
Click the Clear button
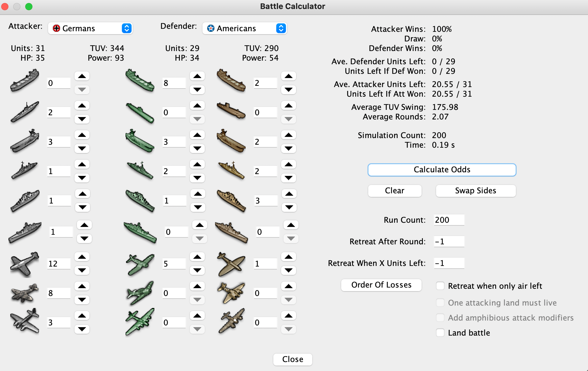pyautogui.click(x=395, y=191)
